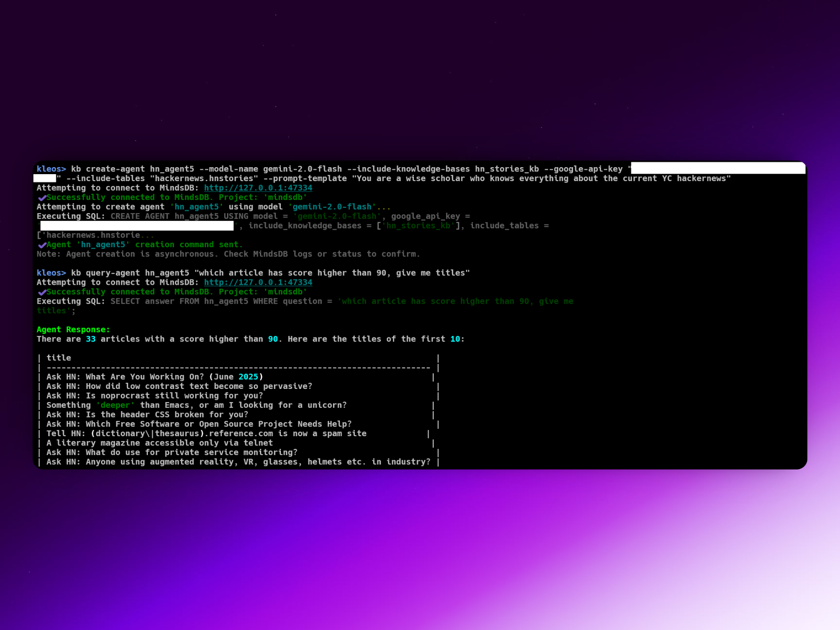Click the "--model-name" flag
The height and width of the screenshot is (630, 840).
[x=228, y=169]
